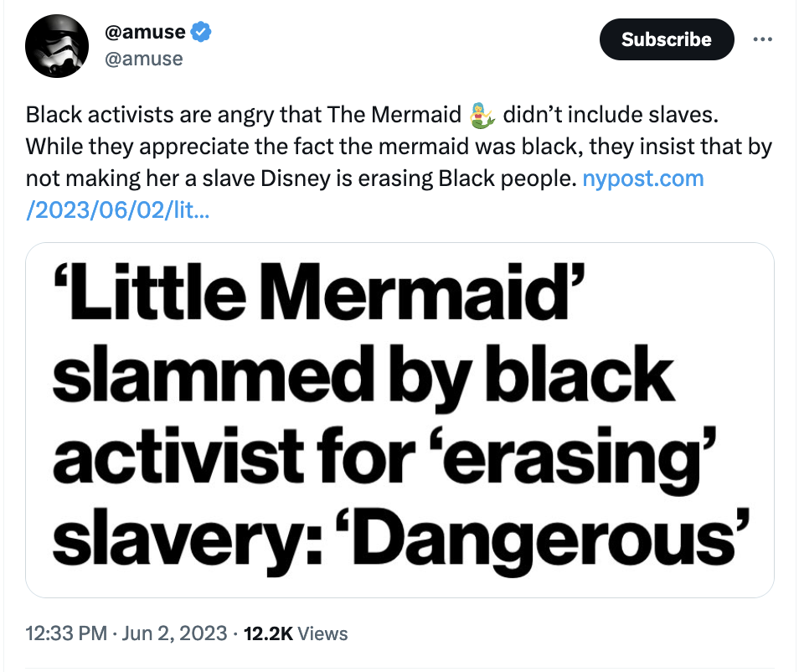Viewport: 799px width, 672px height.
Task: Click the mermaid emoji in the tweet
Action: coord(483,114)
